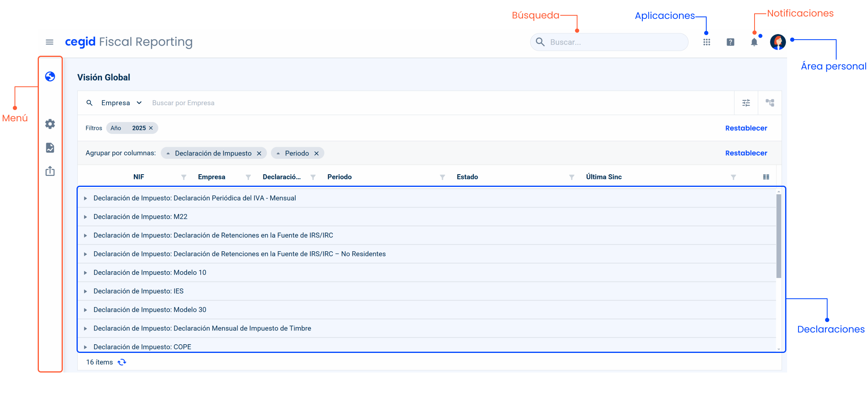Remove Periodo grouping chip
Screen dimensions: 868x400
[x=316, y=153]
